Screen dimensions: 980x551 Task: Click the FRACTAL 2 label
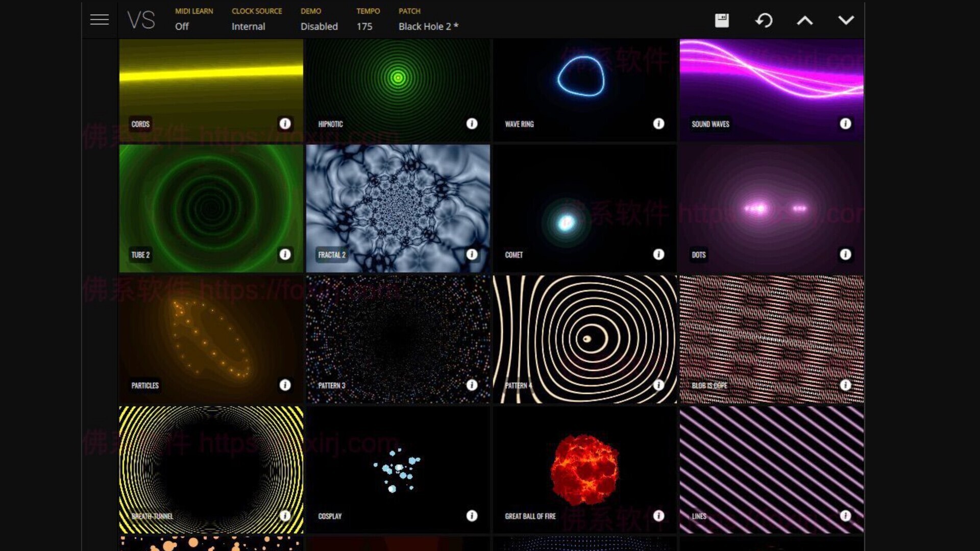tap(332, 255)
